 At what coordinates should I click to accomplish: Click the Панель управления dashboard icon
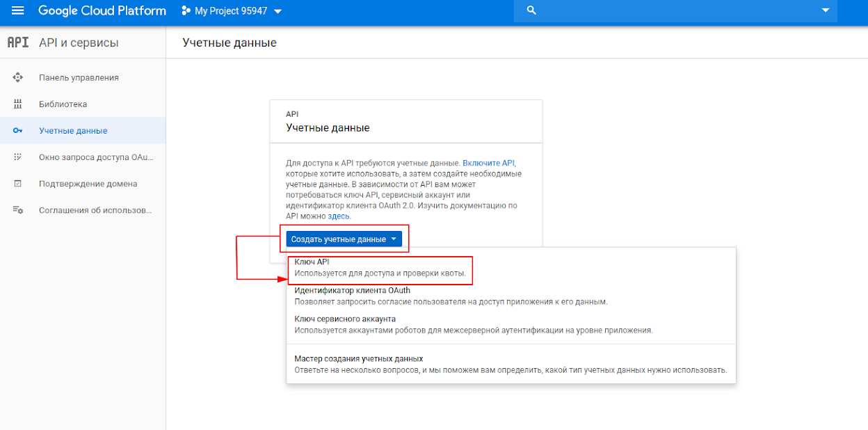coord(18,77)
